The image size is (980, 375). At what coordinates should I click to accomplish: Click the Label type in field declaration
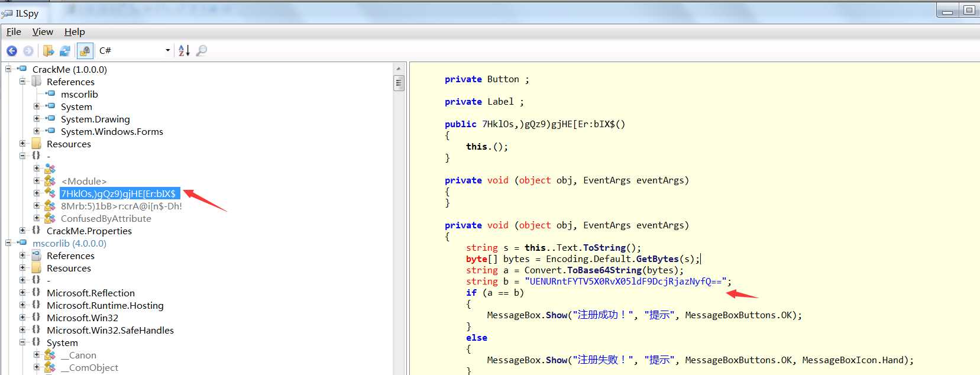pos(500,102)
